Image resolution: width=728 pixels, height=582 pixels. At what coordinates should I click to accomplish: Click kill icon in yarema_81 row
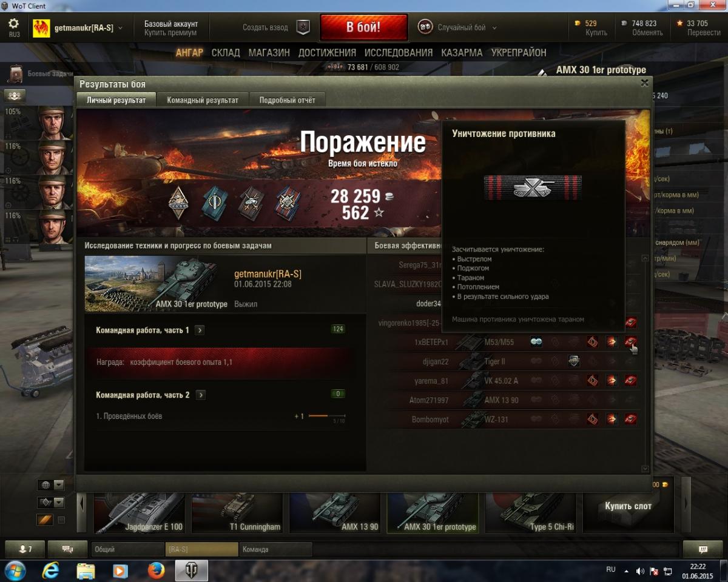tap(630, 381)
